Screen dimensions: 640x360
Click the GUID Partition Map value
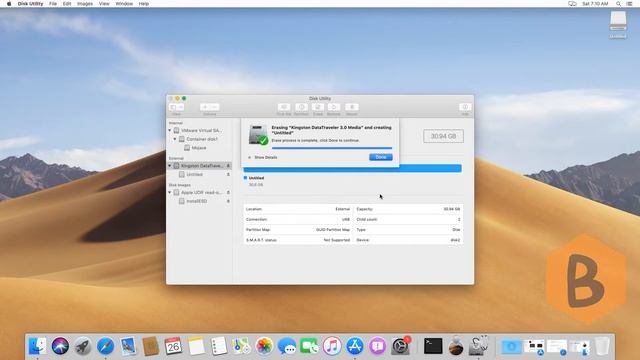pos(333,230)
